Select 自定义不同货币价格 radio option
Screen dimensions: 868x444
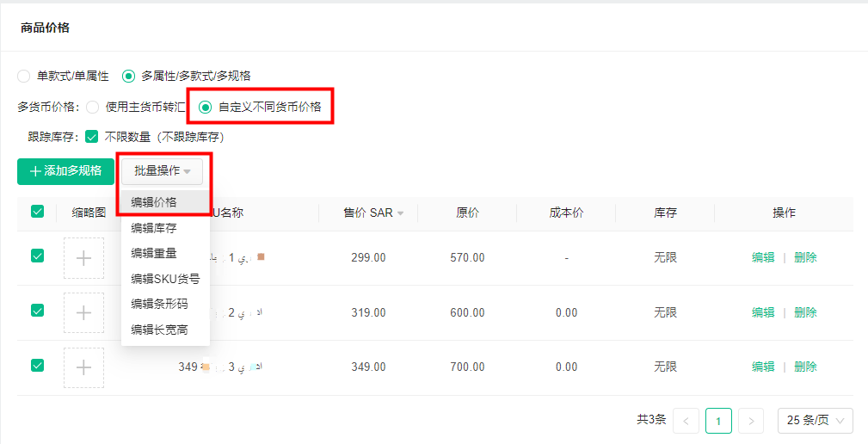click(206, 108)
